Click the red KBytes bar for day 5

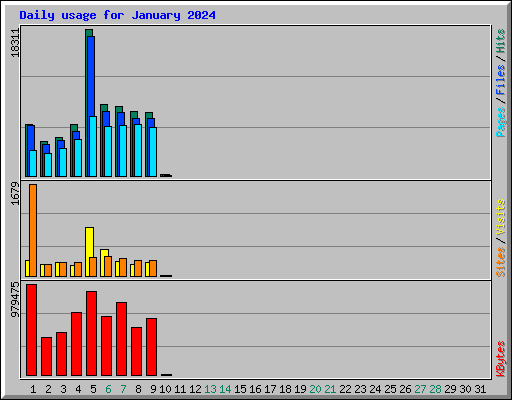coord(91,333)
